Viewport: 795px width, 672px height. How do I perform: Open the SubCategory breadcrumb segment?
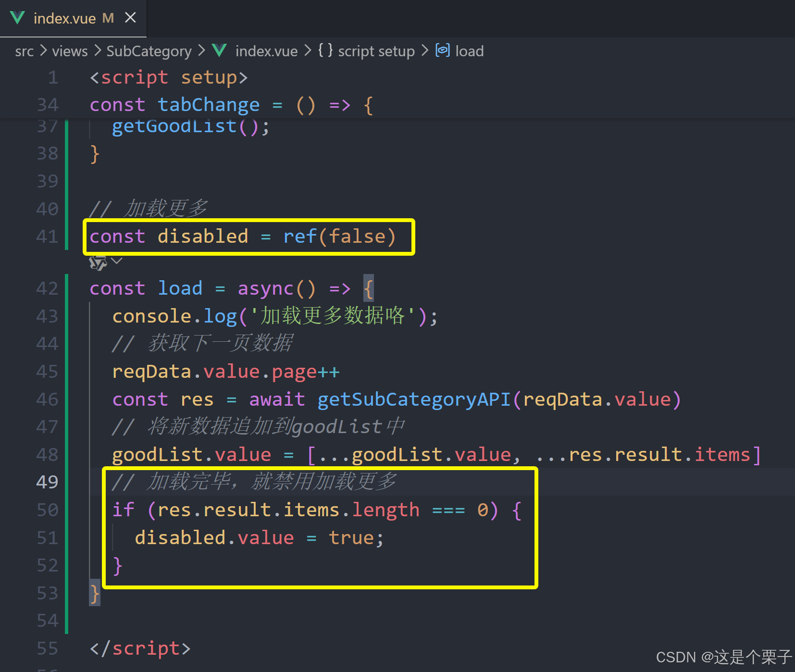[149, 51]
